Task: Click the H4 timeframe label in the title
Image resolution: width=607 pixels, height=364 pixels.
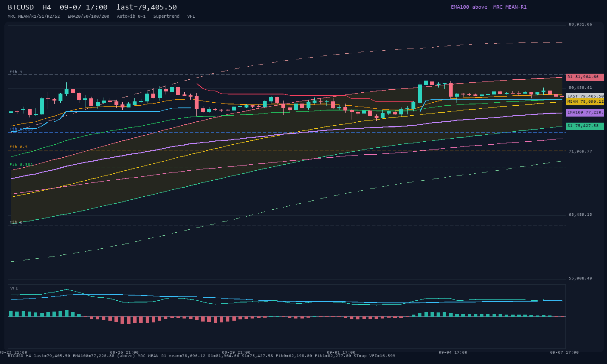Action: pos(46,7)
